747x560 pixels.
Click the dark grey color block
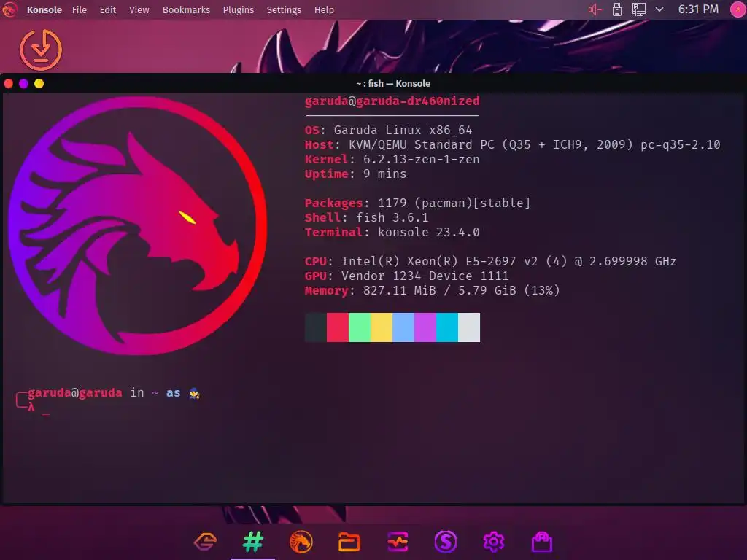click(x=316, y=327)
